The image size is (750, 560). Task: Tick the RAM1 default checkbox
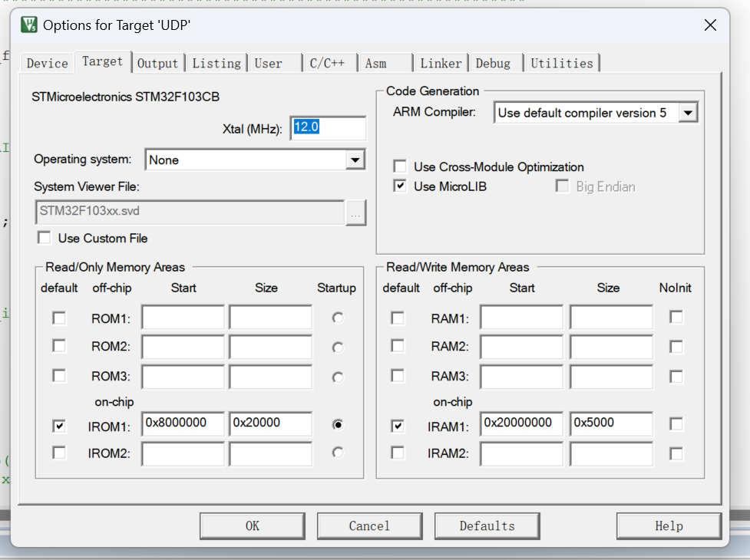tap(398, 318)
